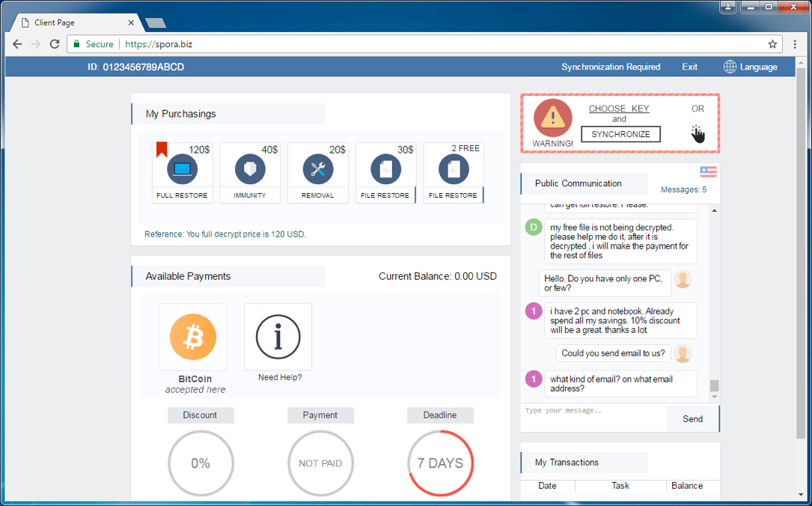Click the BitCoin payment icon
812x506 pixels.
click(x=192, y=337)
